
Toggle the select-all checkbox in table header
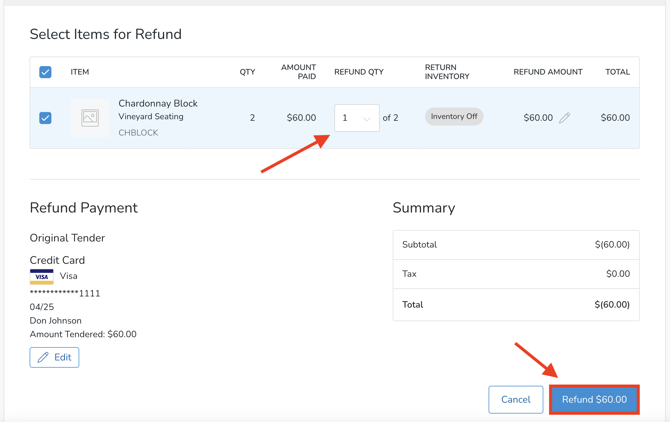(45, 72)
